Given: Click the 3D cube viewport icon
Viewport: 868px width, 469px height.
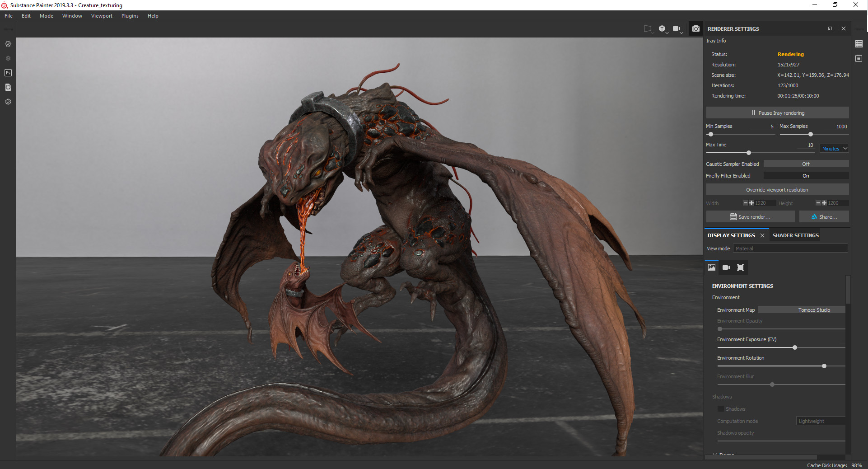Looking at the screenshot, I should point(662,29).
